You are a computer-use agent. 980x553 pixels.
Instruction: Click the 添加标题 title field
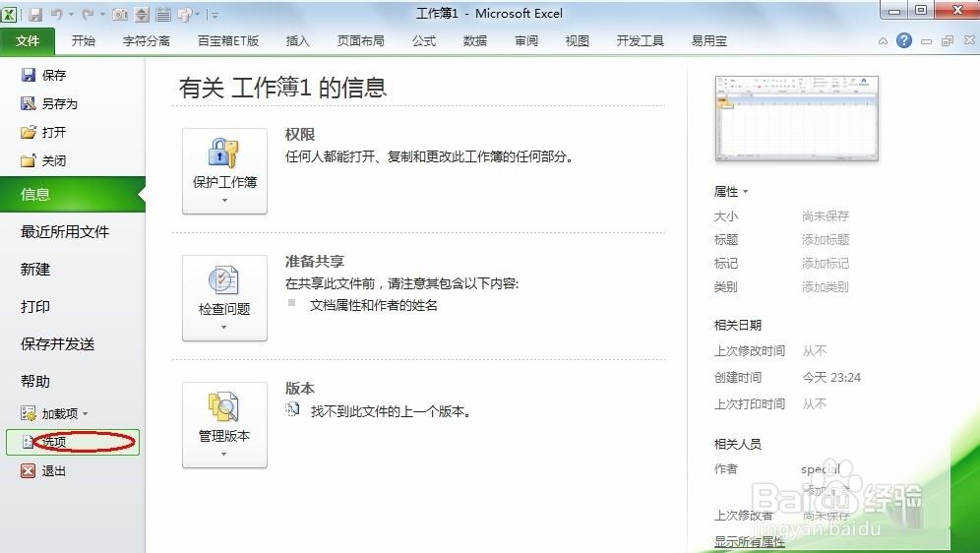[x=826, y=240]
